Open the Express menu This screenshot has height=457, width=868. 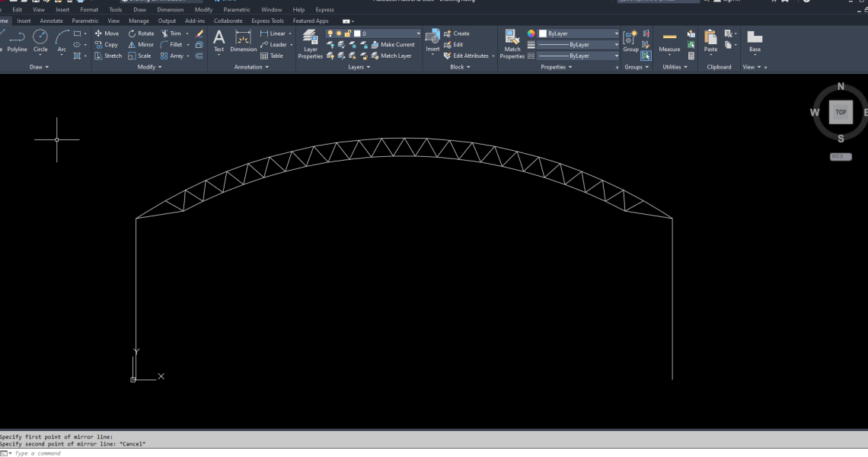[x=324, y=9]
